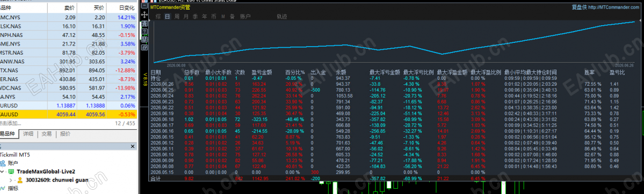The image size is (644, 194).
Task: Collapse the MTCommander panel with the minus icon
Action: [x=144, y=6]
